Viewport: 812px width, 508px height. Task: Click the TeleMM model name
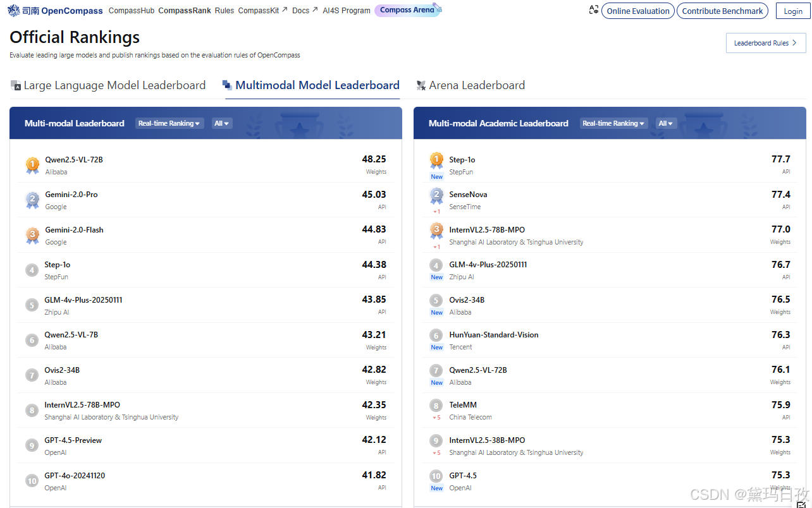coord(463,405)
